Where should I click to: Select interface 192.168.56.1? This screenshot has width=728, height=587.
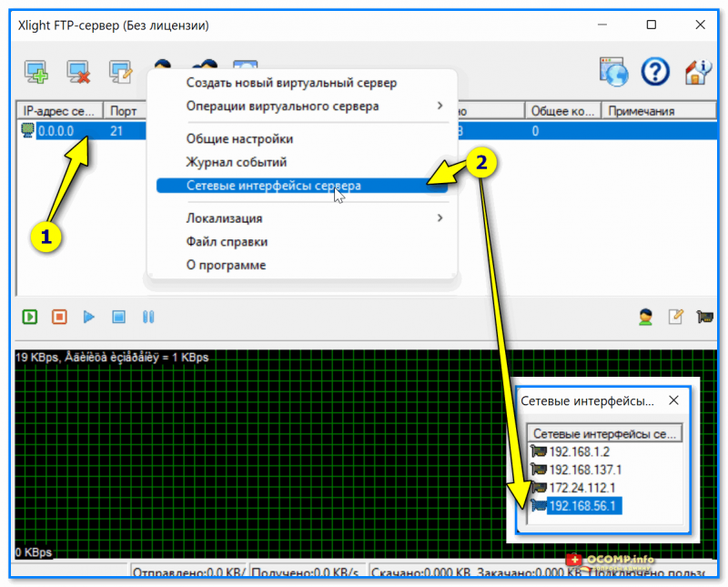click(582, 506)
